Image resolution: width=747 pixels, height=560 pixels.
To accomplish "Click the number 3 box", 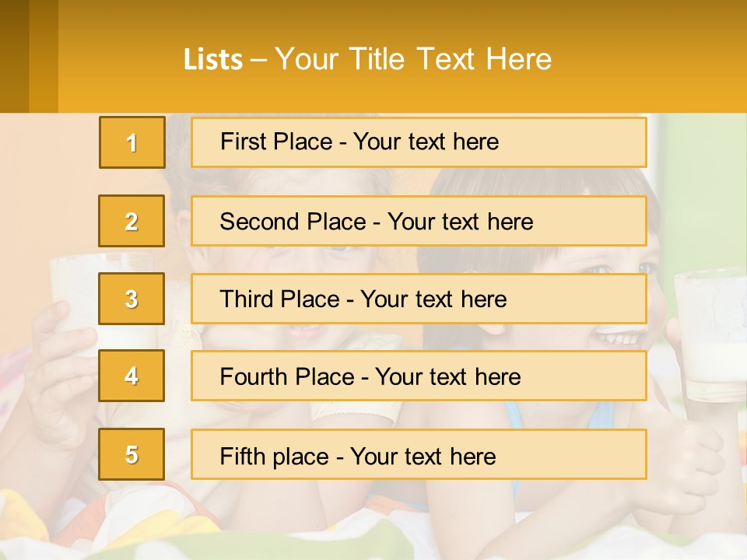I will tap(132, 299).
